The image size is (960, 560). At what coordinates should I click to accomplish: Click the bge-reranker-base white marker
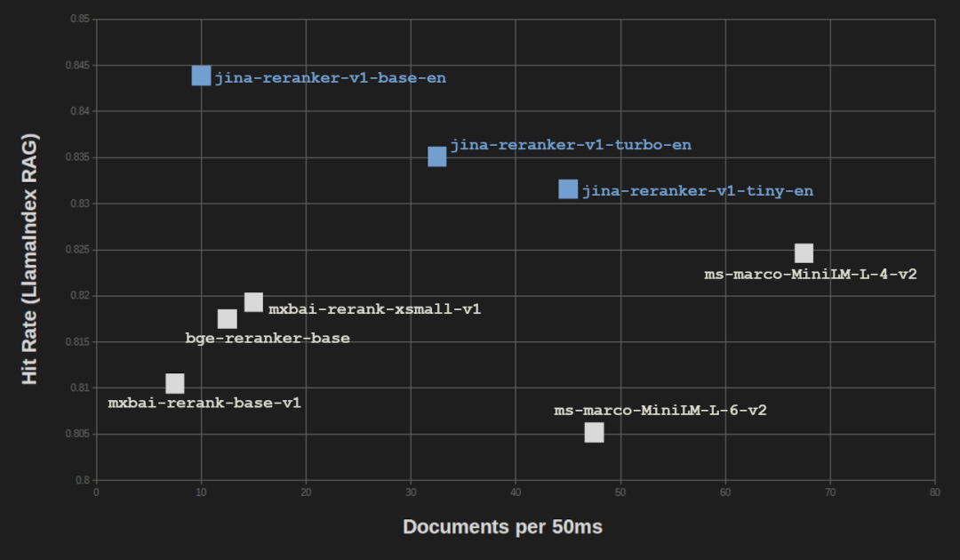click(x=228, y=319)
